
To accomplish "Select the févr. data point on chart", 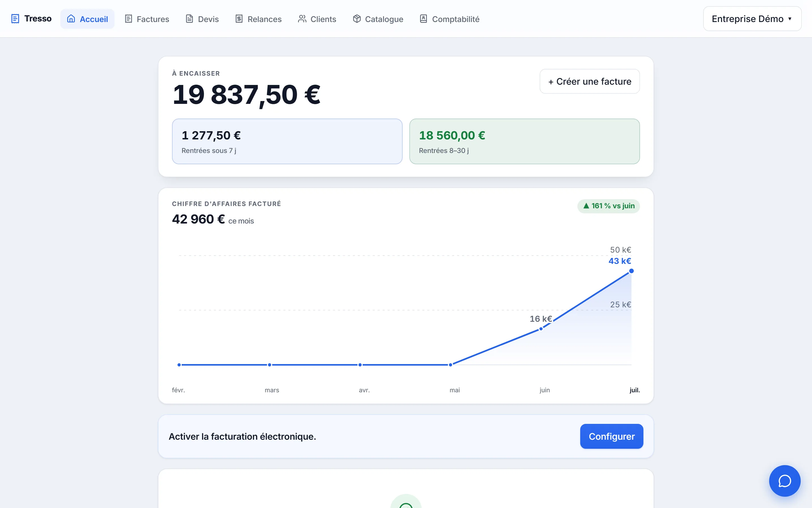I will pos(179,365).
